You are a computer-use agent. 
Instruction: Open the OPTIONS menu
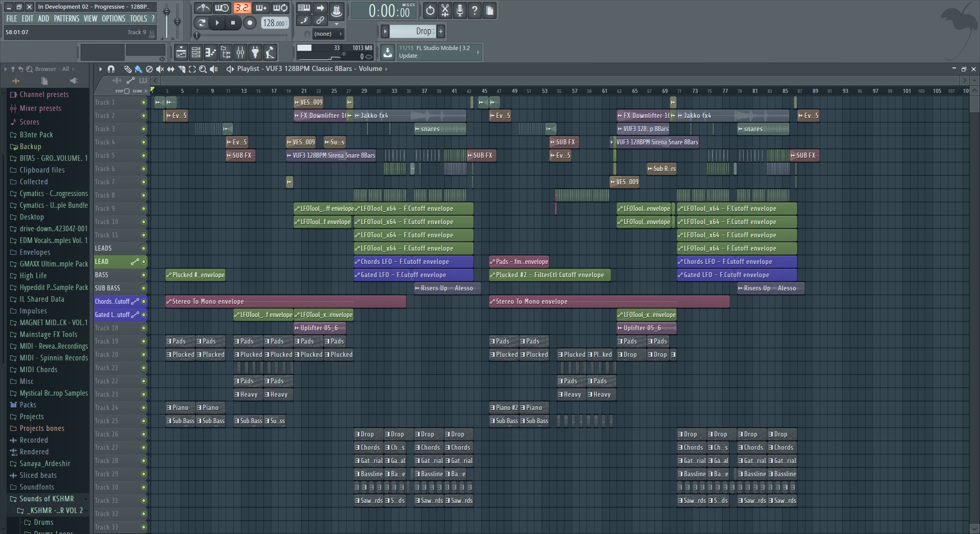tap(113, 18)
